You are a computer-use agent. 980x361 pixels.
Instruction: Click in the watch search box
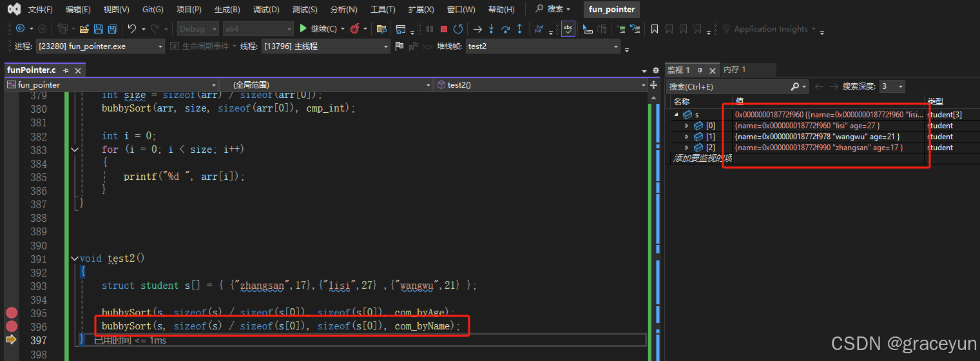point(727,86)
